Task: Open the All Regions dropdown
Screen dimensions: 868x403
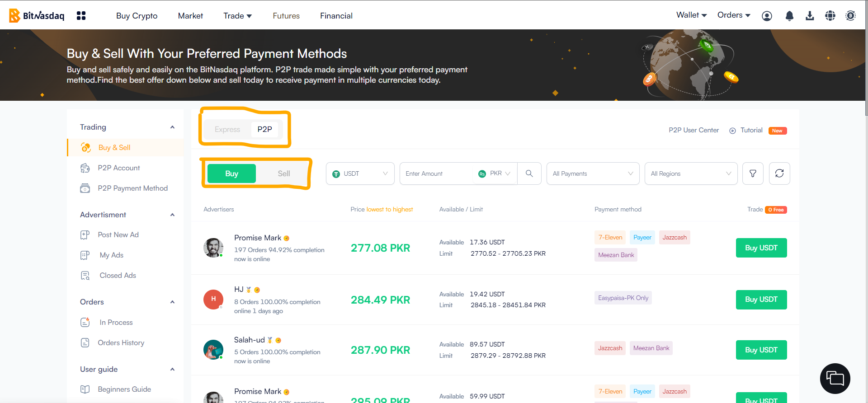Action: tap(691, 173)
